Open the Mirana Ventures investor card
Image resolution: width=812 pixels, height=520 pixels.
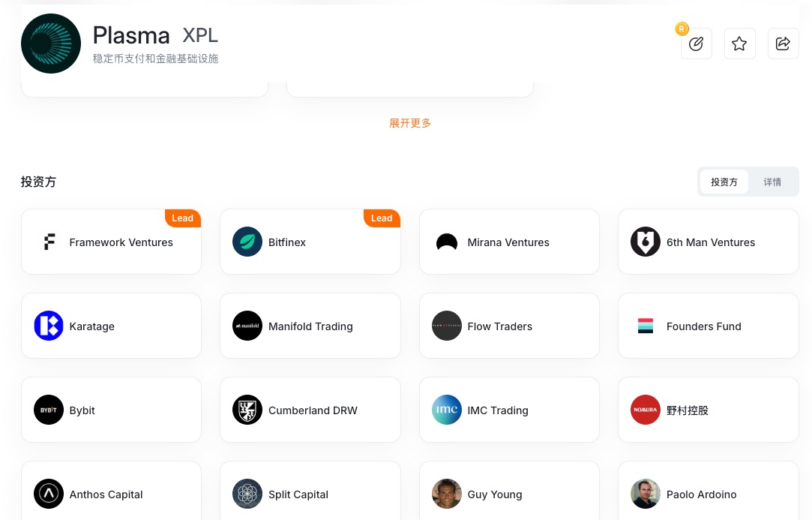pos(509,242)
